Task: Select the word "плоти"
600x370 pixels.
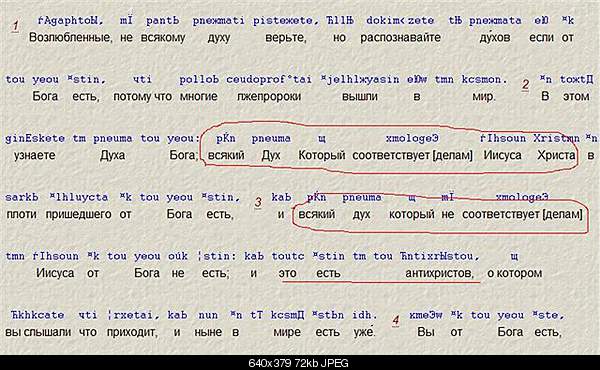Action: [21, 214]
